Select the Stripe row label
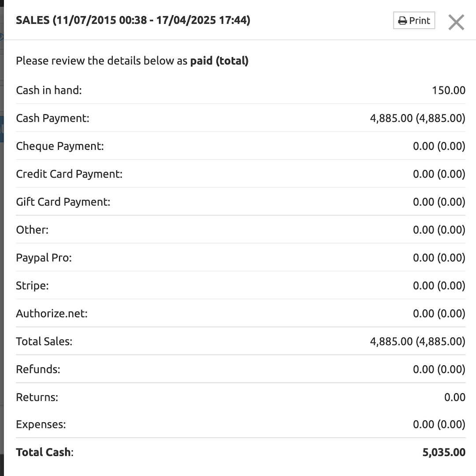This screenshot has height=476, width=476. 32,286
